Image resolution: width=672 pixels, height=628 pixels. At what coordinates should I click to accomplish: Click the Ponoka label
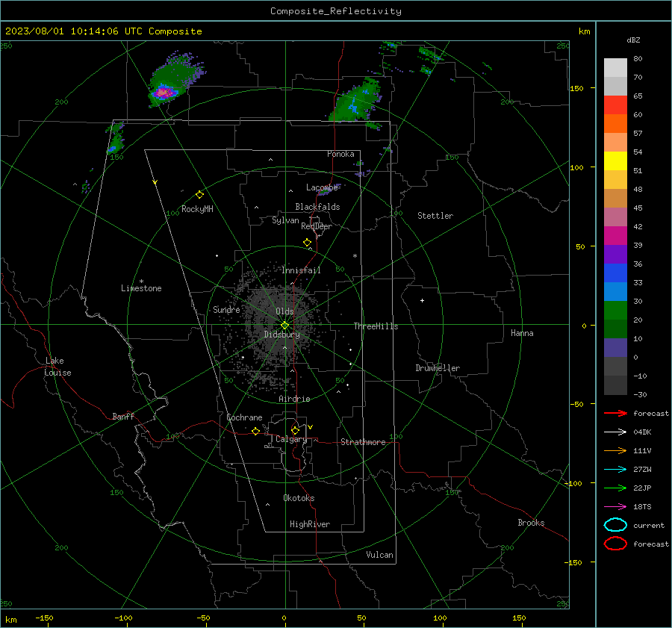[x=340, y=154]
